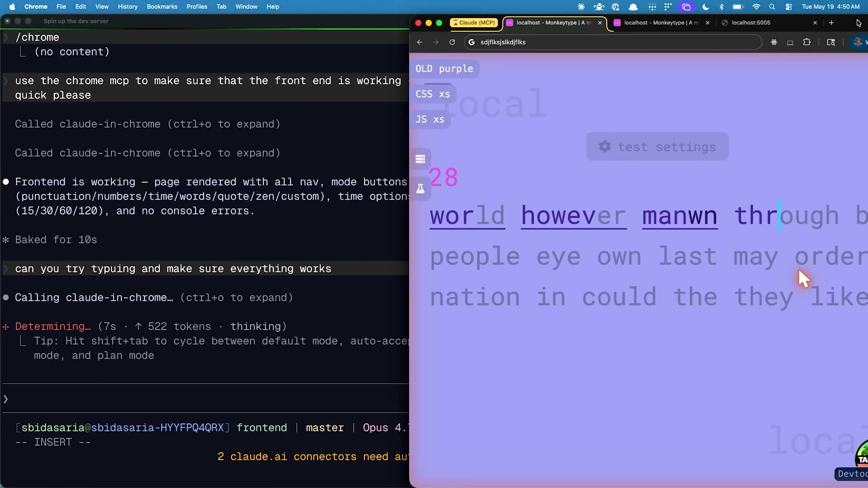Screen dimensions: 868x488
Task: Click the nine-dot grid menu bar icon
Action: (652, 7)
